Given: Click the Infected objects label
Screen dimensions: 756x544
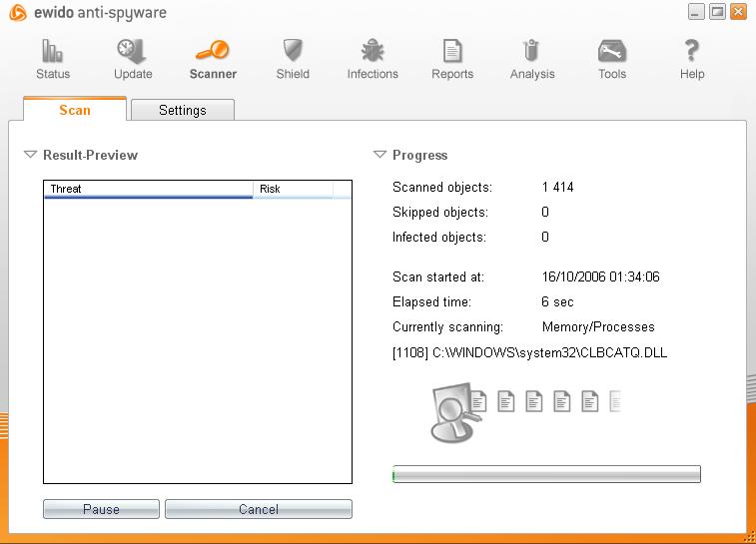Looking at the screenshot, I should tap(439, 238).
